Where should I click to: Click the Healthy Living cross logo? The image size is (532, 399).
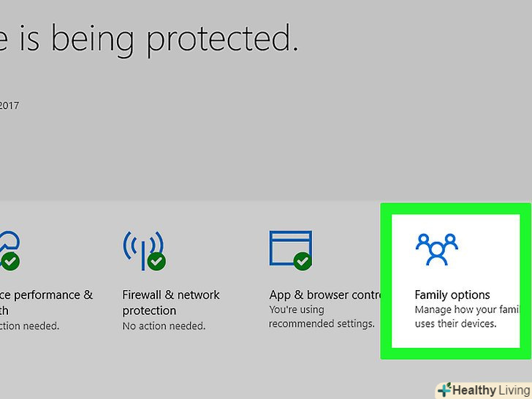444,390
